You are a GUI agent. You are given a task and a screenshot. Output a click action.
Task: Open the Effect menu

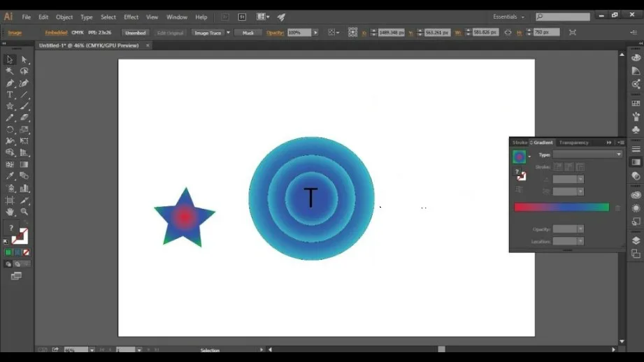coord(131,17)
